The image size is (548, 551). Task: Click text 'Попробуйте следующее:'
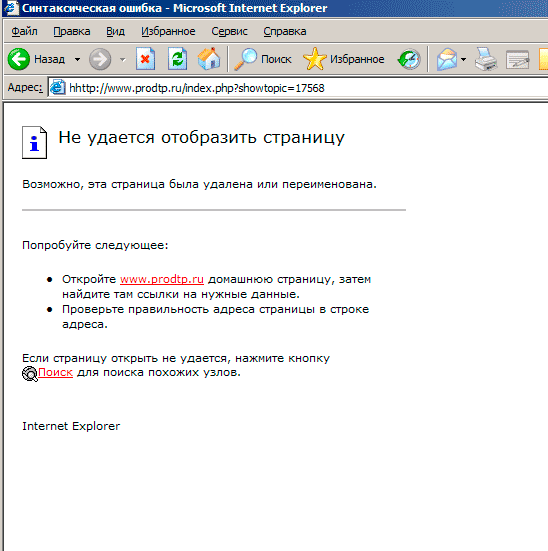click(x=95, y=245)
